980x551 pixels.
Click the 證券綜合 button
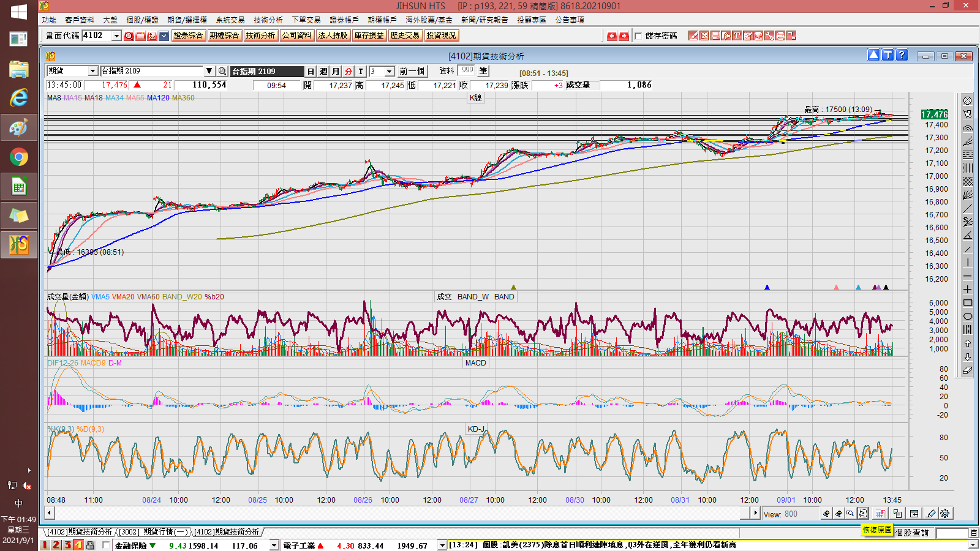(188, 36)
